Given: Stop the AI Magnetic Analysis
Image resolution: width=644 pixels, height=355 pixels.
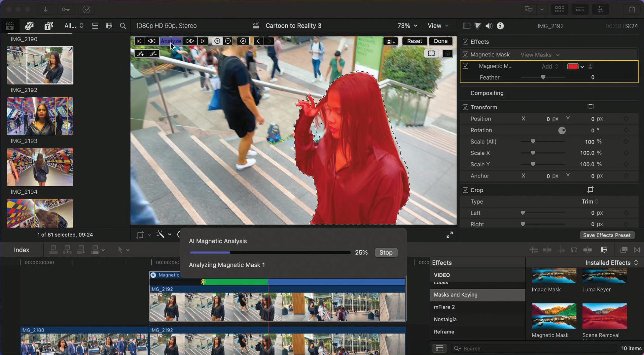Looking at the screenshot, I should click(386, 252).
